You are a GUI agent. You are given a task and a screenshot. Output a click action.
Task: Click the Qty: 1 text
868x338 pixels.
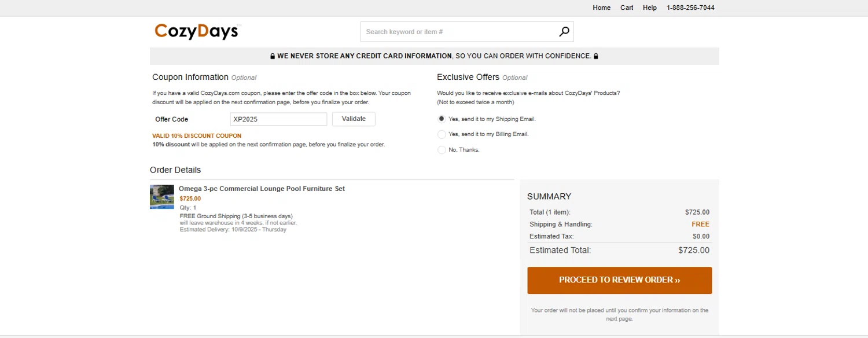(x=188, y=207)
